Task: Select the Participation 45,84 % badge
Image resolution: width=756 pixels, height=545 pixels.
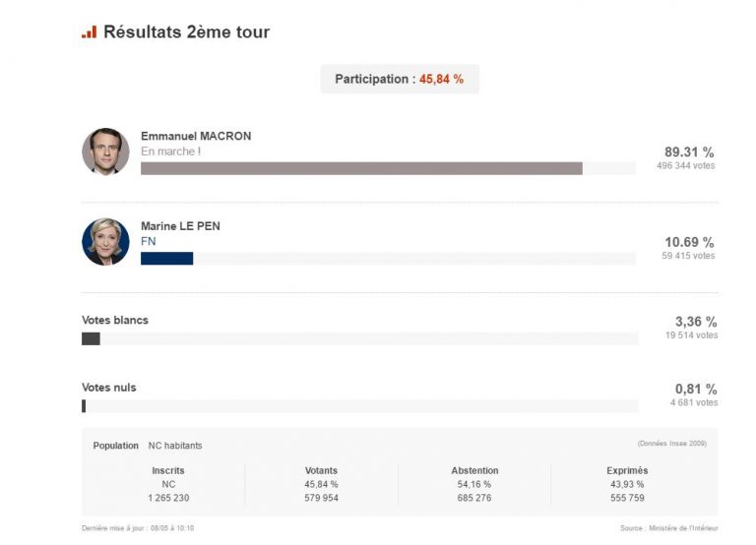Action: (x=400, y=79)
